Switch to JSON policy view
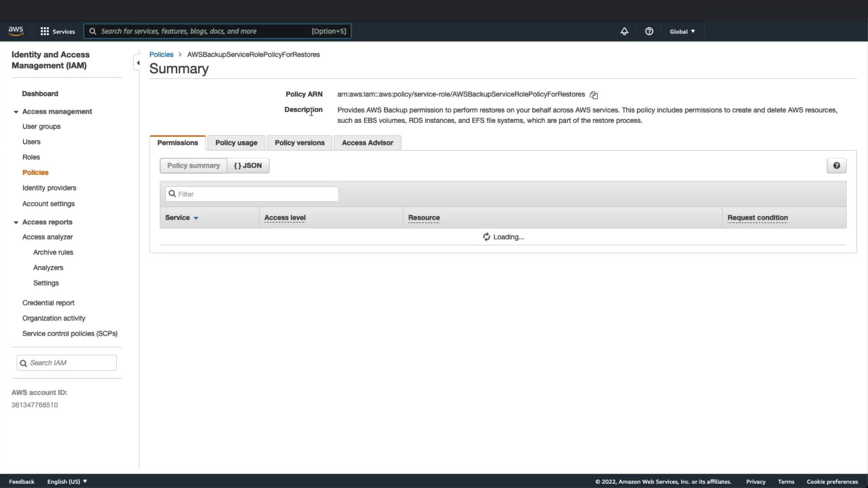Image resolution: width=868 pixels, height=488 pixels. pyautogui.click(x=248, y=166)
